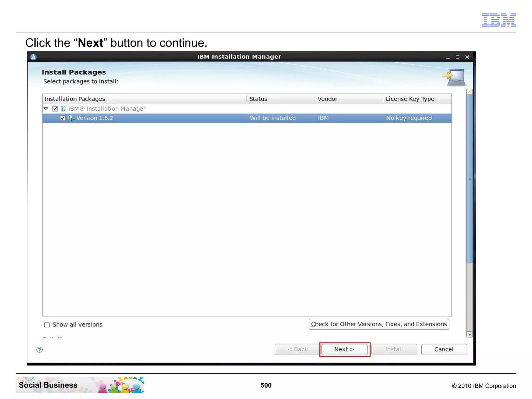Click the title bar application icon
532x399 pixels.
33,57
